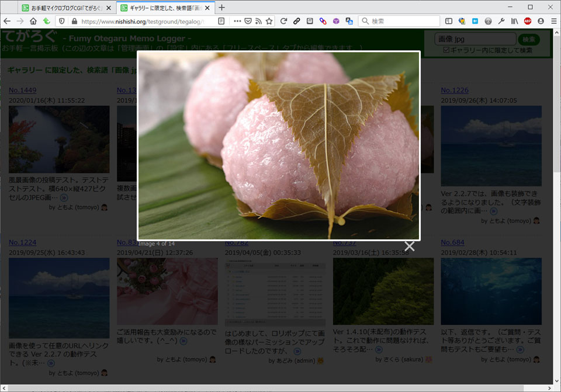Open the page actions three-dot menu
Image resolution: width=561 pixels, height=392 pixels.
point(237,21)
